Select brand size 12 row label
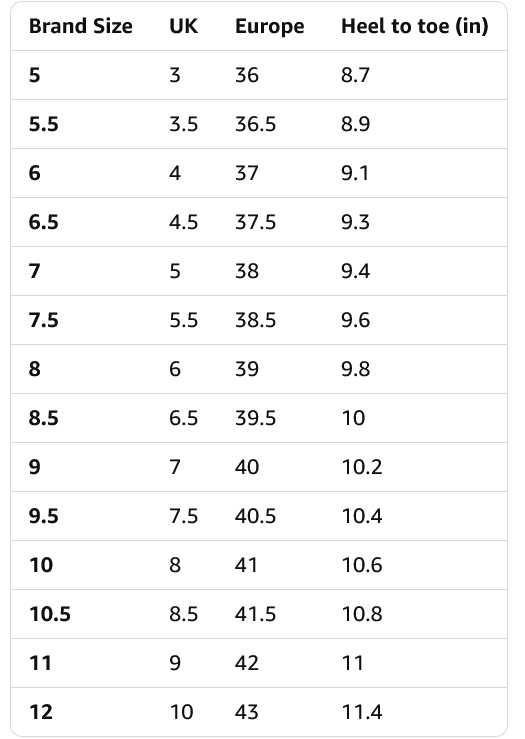Screen dimensions: 525x739 point(41,713)
